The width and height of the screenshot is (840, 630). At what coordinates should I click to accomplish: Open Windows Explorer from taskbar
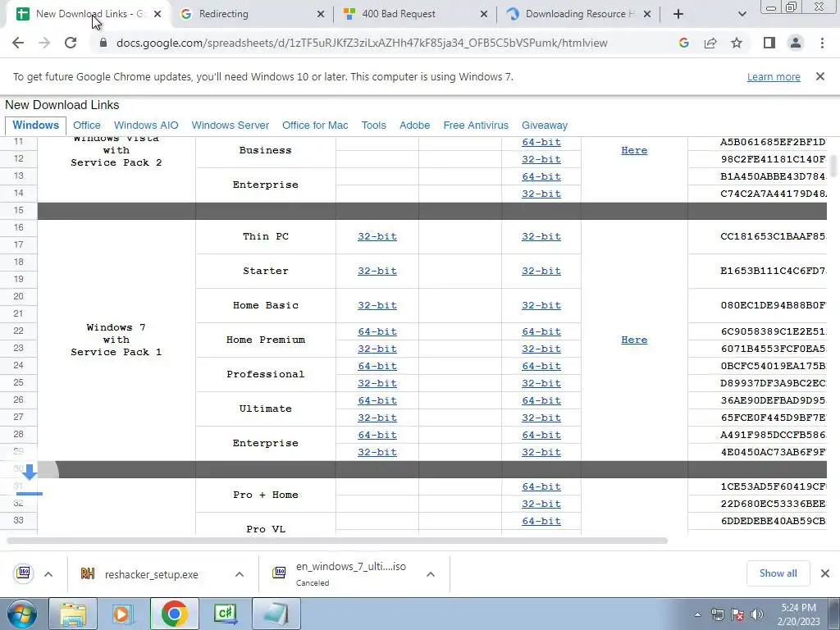tap(73, 614)
